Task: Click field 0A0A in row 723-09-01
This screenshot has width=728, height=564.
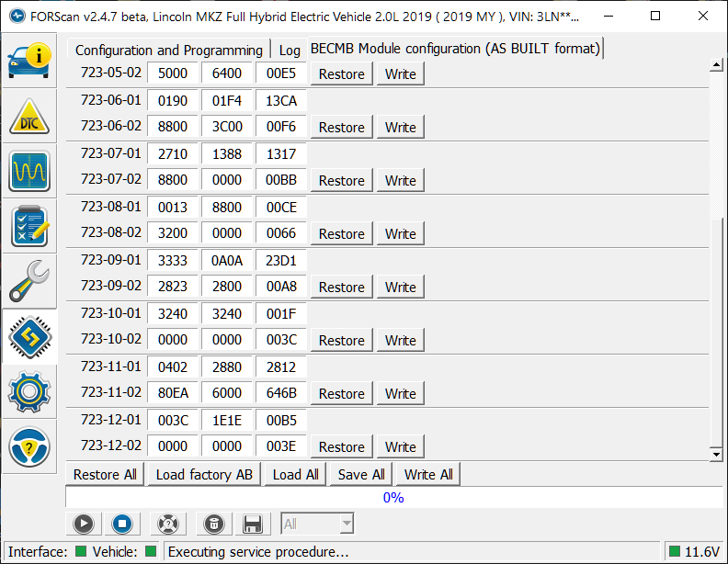Action: tap(227, 261)
